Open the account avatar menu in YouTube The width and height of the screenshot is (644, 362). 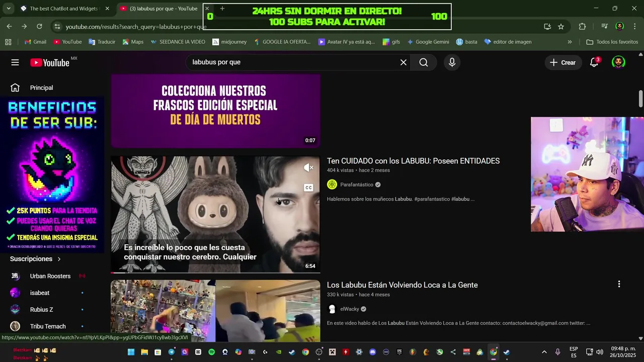pyautogui.click(x=618, y=62)
